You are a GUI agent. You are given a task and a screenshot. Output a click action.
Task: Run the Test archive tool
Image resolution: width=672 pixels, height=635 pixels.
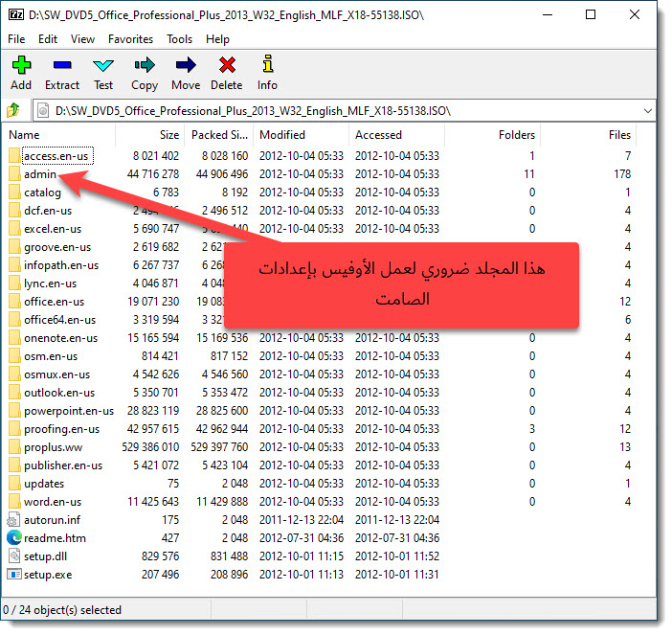click(103, 73)
